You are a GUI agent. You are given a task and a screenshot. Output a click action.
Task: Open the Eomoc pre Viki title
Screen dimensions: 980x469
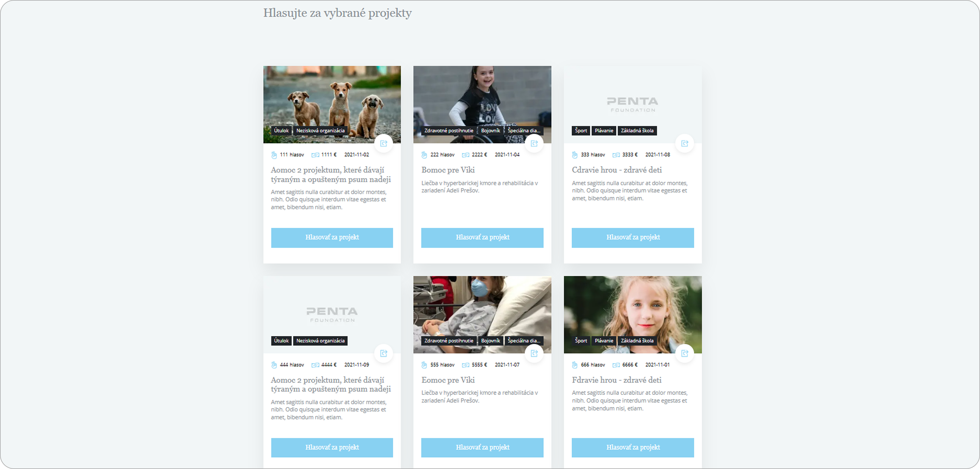pos(448,380)
